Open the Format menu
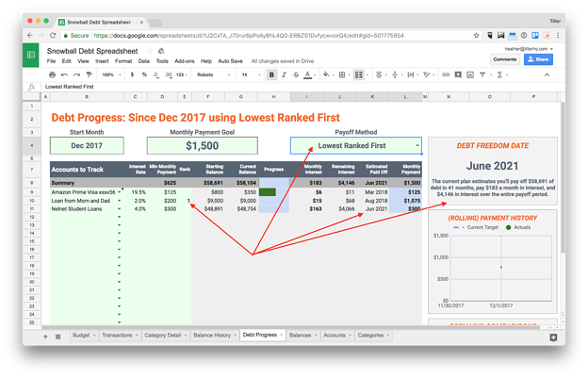The width and height of the screenshot is (588, 378). (x=123, y=61)
